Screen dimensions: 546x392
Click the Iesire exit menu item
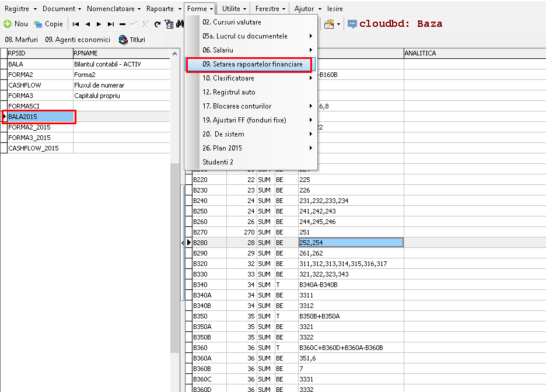click(335, 9)
